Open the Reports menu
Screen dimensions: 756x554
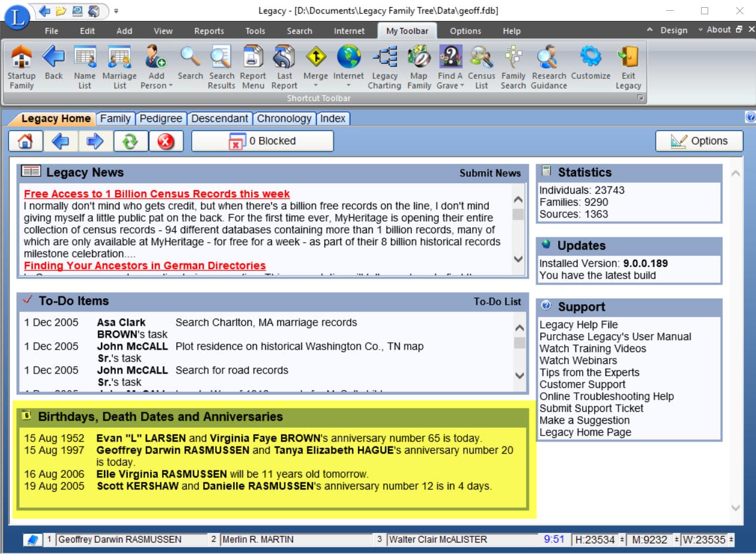tap(209, 31)
